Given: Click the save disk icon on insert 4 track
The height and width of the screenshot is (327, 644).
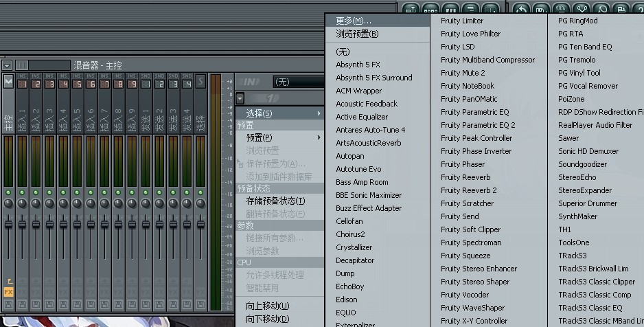Looking at the screenshot, I should pos(63,304).
